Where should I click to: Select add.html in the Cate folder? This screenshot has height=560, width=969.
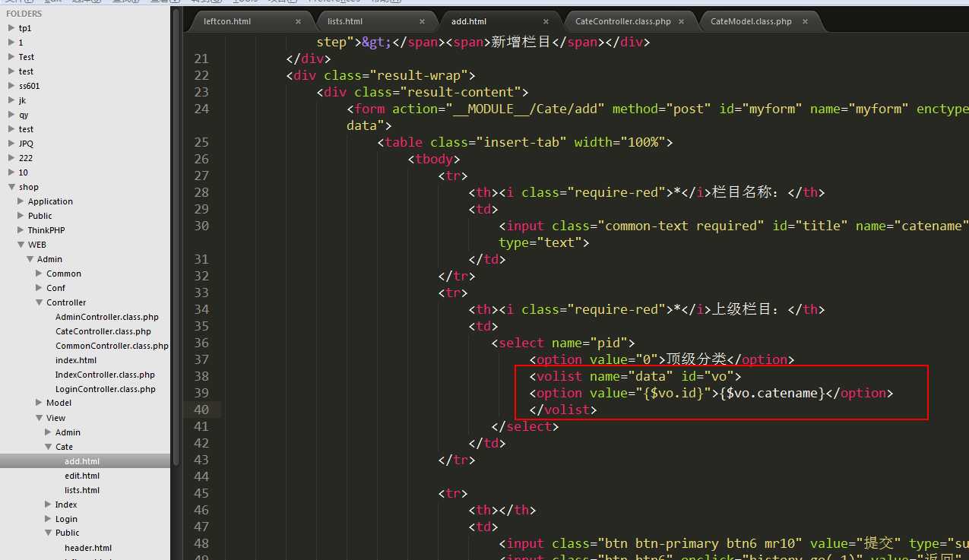click(82, 461)
